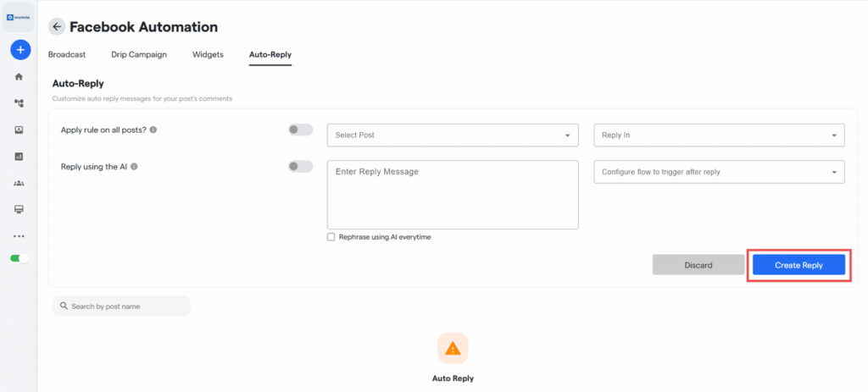Viewport: 868px width, 392px height.
Task: Toggle Apply rule on all posts switch
Action: click(300, 130)
